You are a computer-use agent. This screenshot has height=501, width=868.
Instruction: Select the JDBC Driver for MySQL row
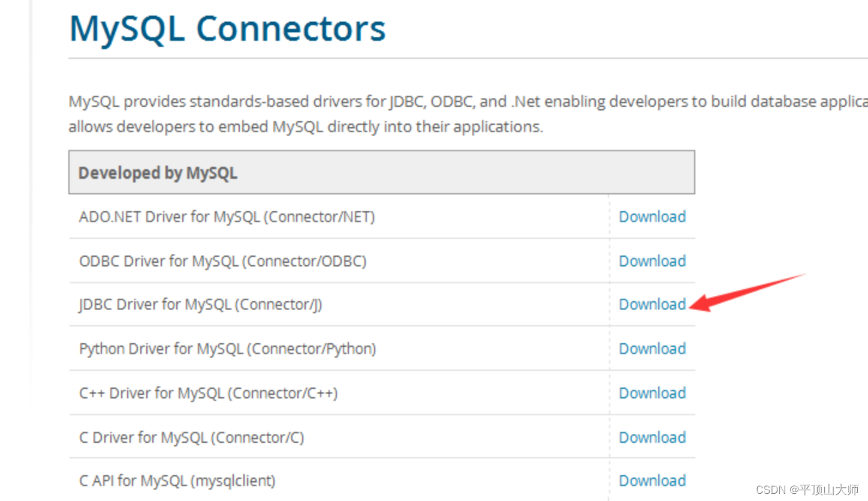point(201,304)
